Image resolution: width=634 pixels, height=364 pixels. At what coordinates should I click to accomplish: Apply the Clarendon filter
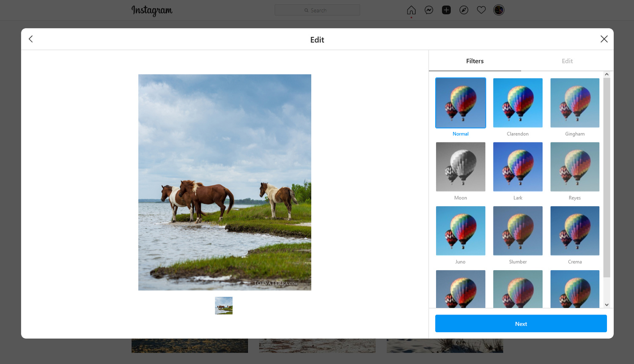click(518, 103)
